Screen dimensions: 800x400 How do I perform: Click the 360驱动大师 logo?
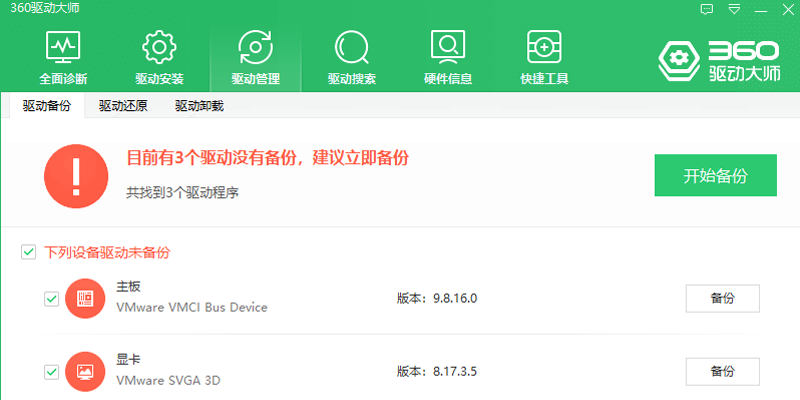click(719, 61)
